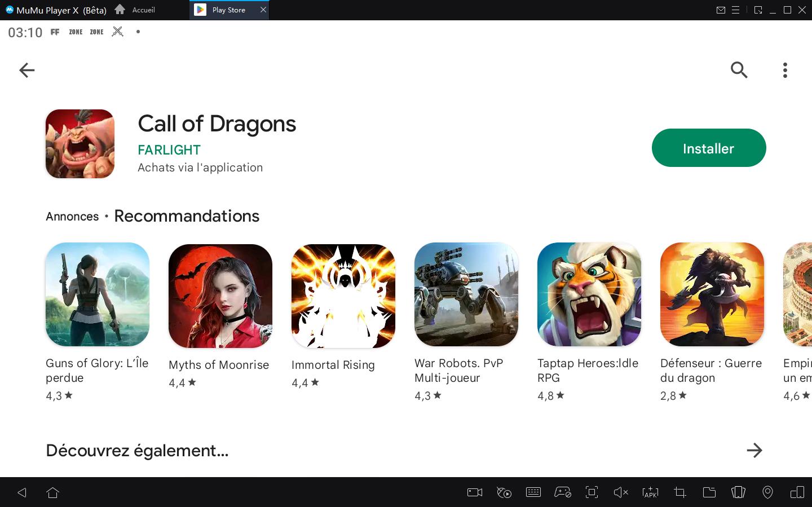Click the Myths of Moonrise title text
Image resolution: width=812 pixels, height=507 pixels.
pyautogui.click(x=219, y=365)
